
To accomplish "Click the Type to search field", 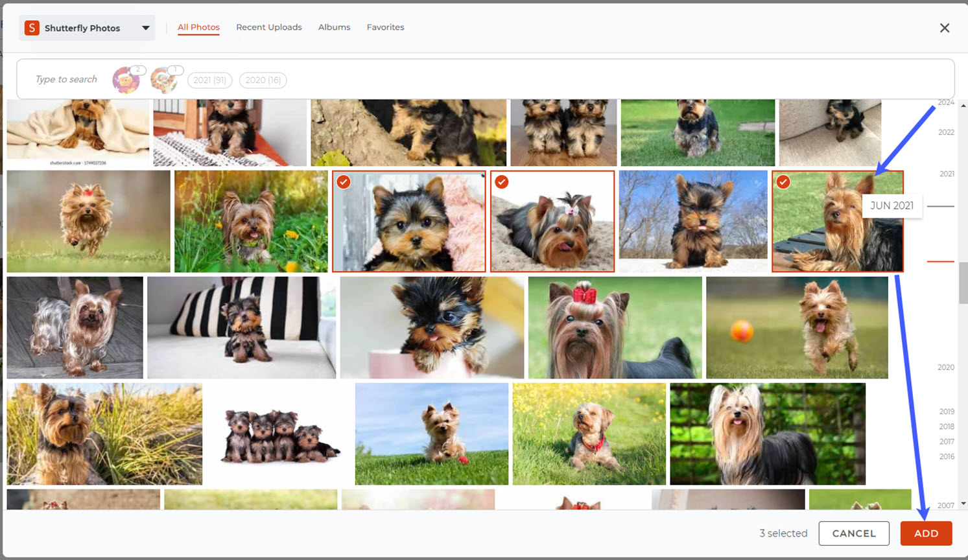I will pos(65,78).
